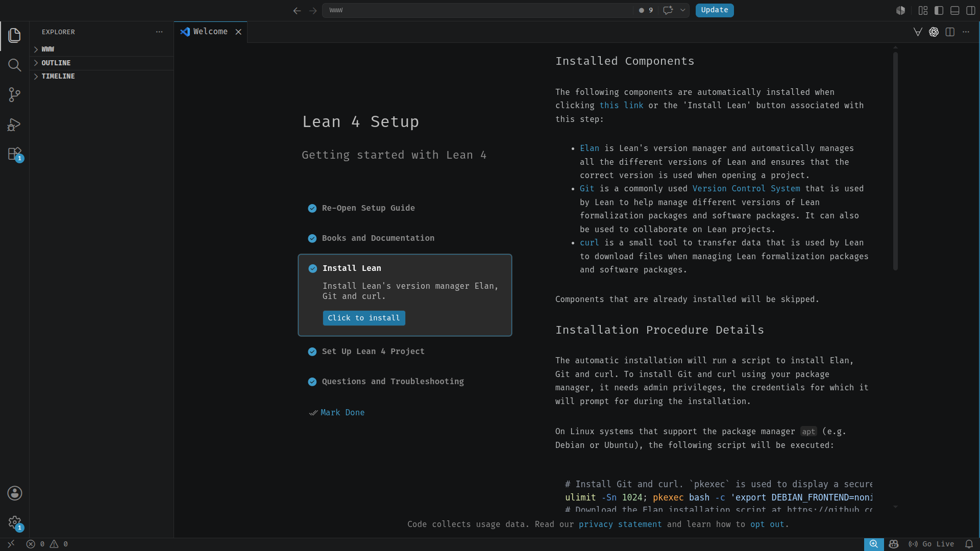Open the Extensions view
This screenshot has height=551, width=980.
click(x=14, y=154)
